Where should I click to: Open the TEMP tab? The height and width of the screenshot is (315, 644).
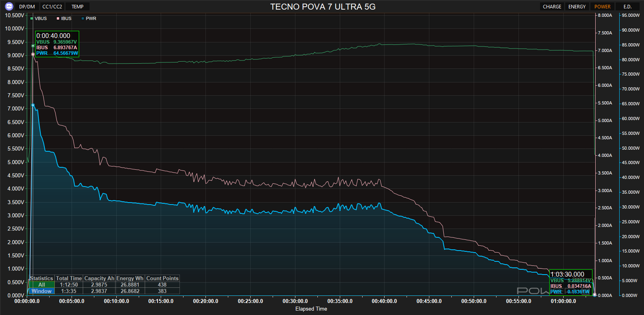tap(78, 6)
